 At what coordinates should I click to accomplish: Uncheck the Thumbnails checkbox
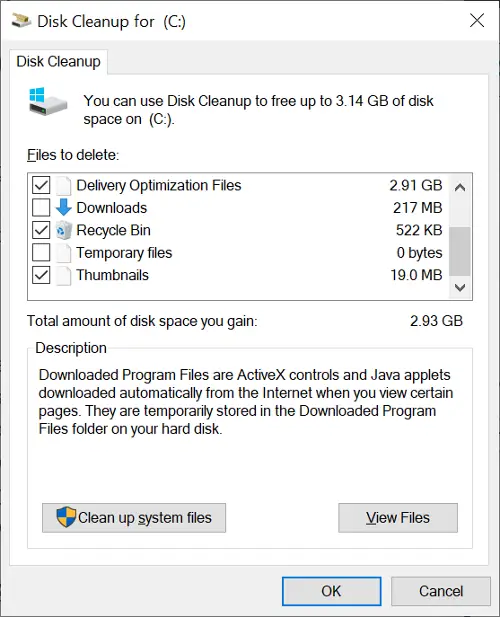tap(41, 275)
